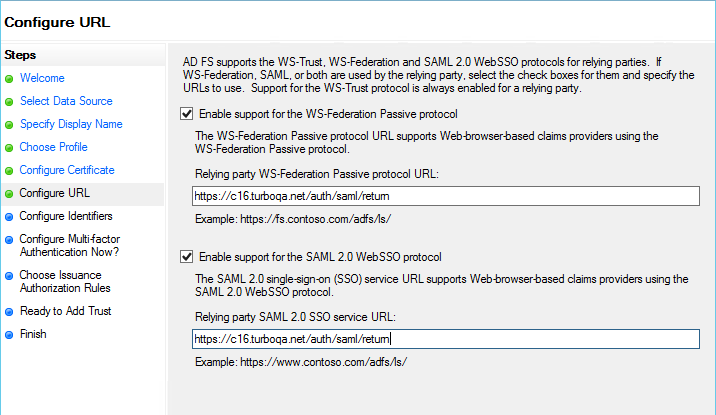Click the green bullet beside Select Data Source
Viewport: 716px width, 415px height.
point(9,102)
